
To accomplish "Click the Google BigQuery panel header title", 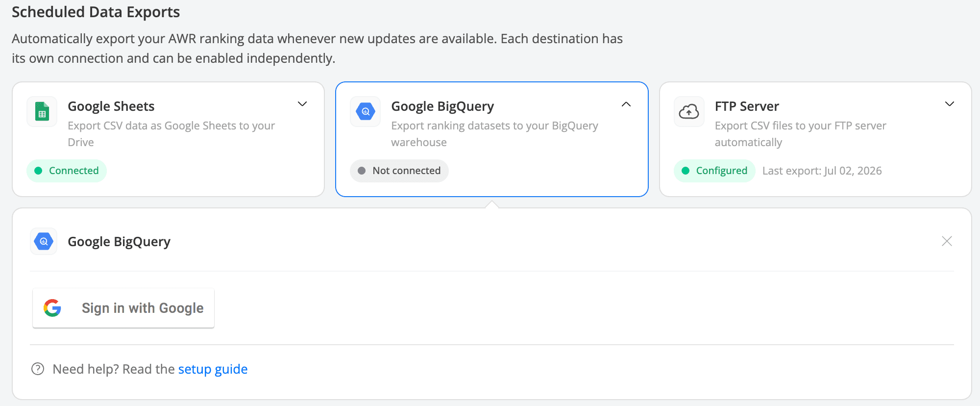I will 119,242.
